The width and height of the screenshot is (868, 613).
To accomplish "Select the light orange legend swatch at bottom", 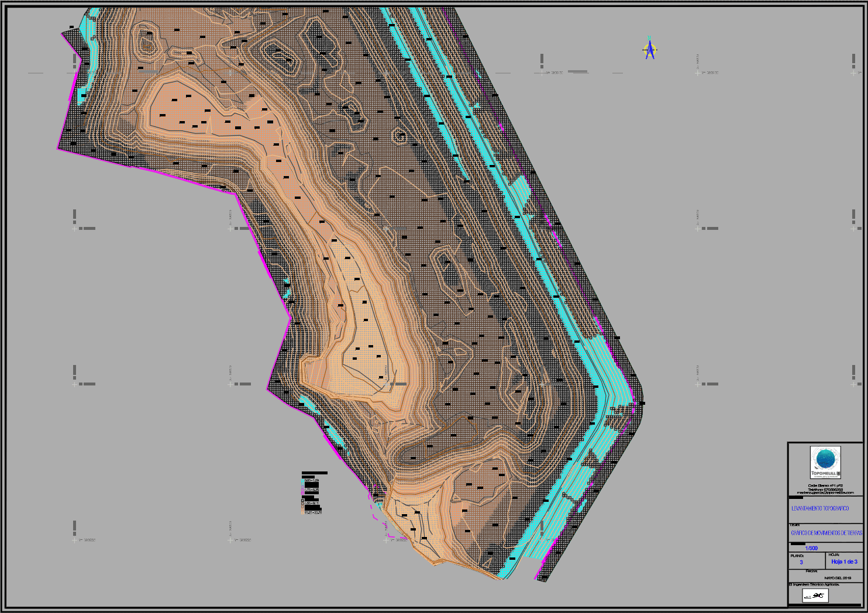I will (x=302, y=513).
